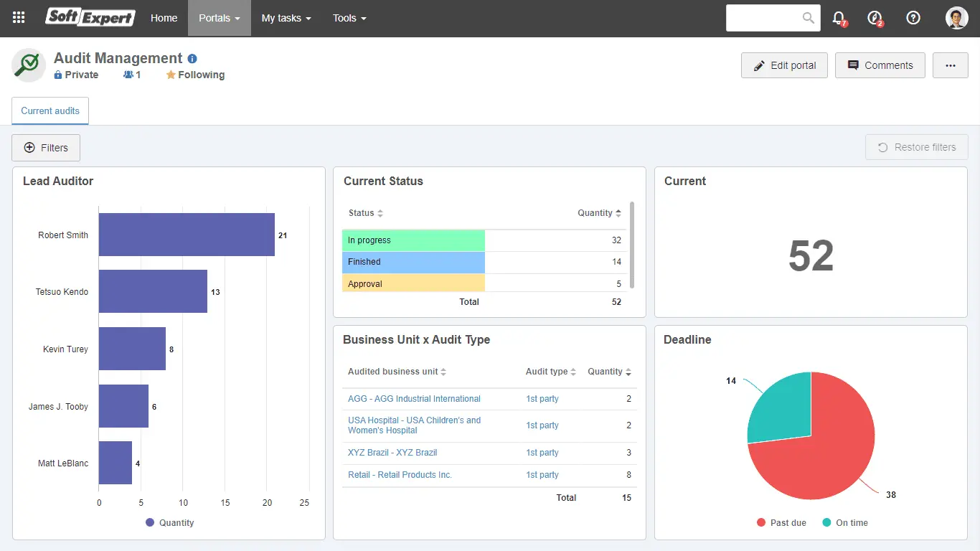Open the Retail - Retail Products Inc. link

(400, 474)
